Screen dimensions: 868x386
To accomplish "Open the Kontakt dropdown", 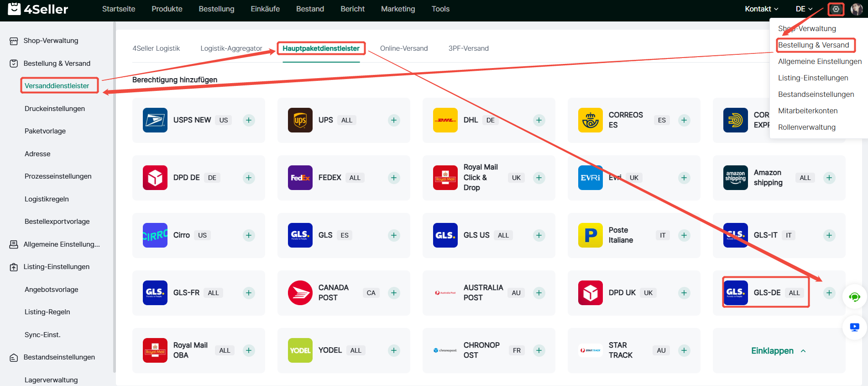I will click(761, 9).
